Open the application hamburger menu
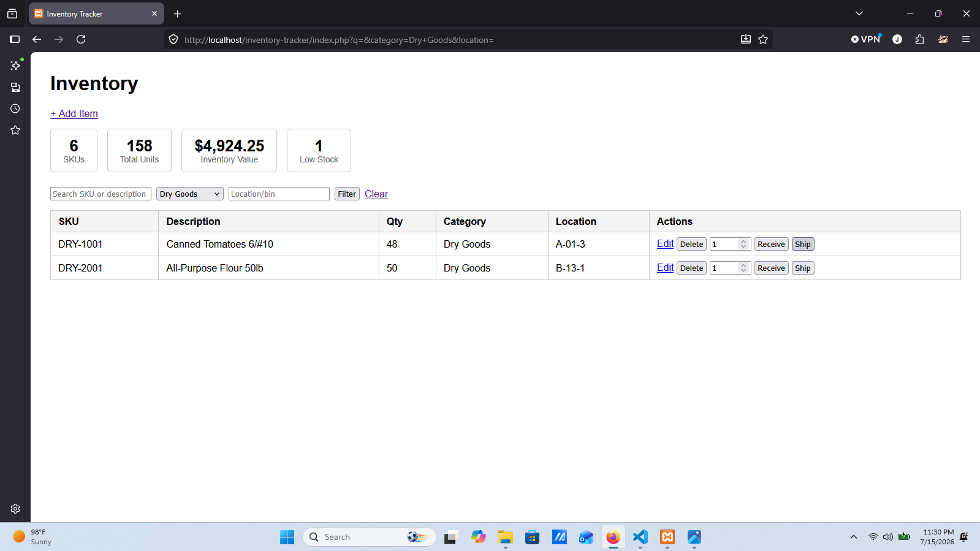 point(966,39)
